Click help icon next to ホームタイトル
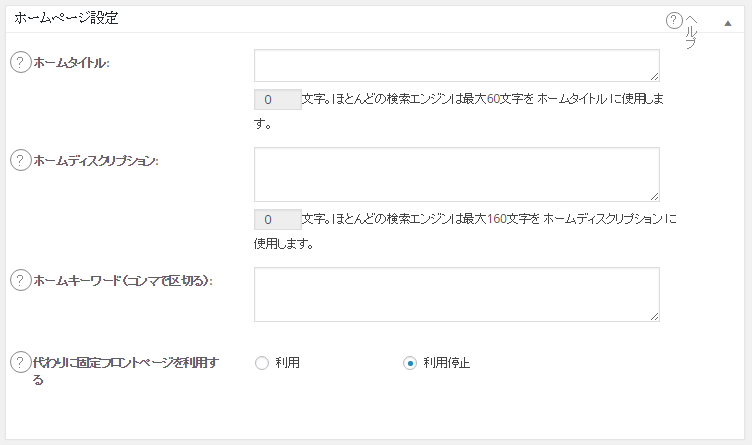This screenshot has width=752, height=445. [x=20, y=62]
